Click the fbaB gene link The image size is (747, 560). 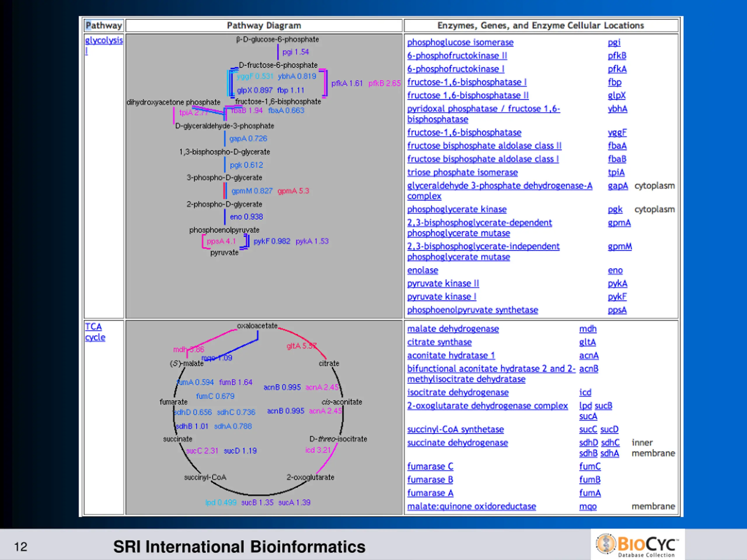(x=617, y=159)
